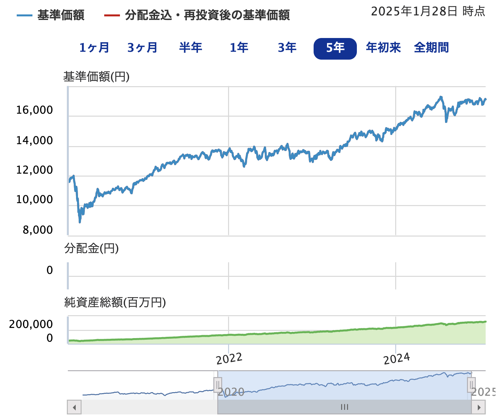Click the scrollbar left arrow button
Viewport: 504px width, 420px height.
(74, 407)
